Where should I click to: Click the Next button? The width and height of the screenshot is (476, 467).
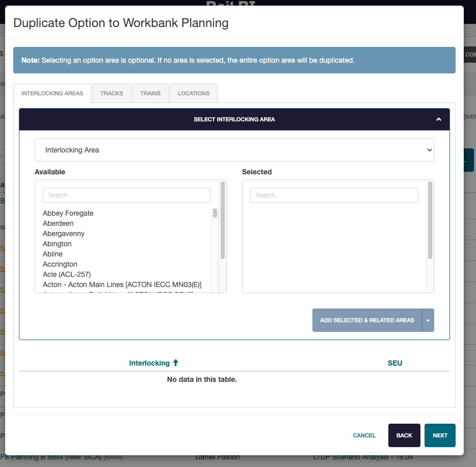click(x=440, y=435)
